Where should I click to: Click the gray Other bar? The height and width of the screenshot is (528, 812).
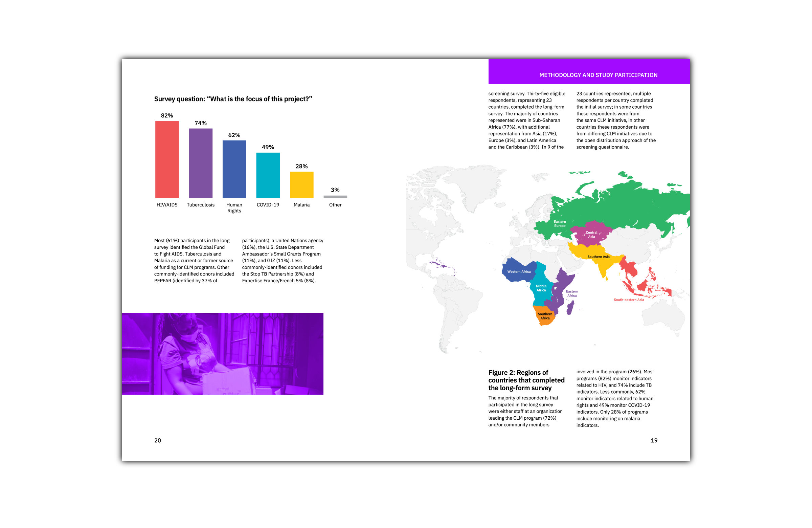tap(335, 197)
